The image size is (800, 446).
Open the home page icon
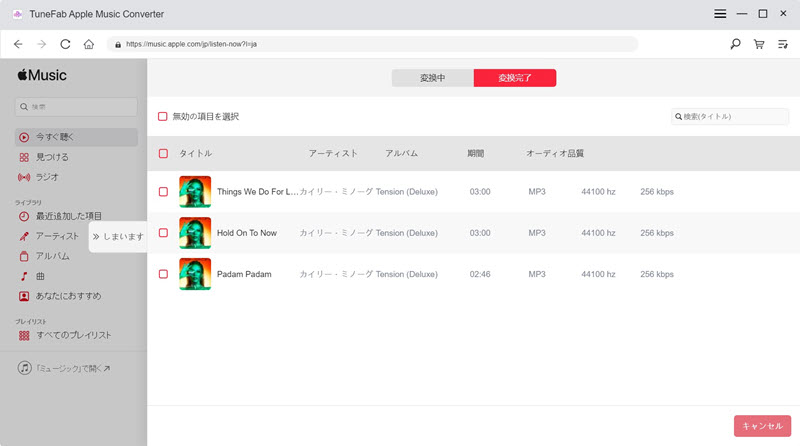(x=89, y=44)
